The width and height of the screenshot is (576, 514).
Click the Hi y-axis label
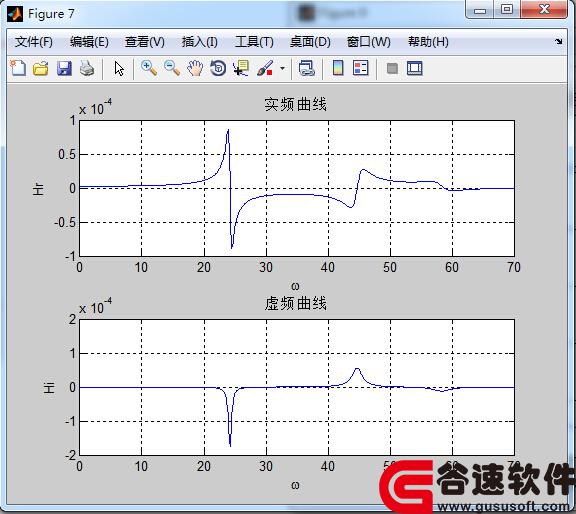coord(49,387)
